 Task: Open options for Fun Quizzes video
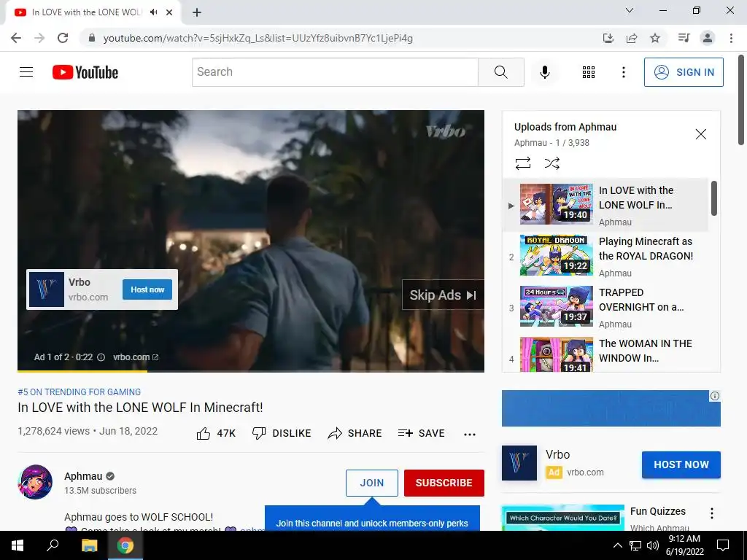point(712,513)
